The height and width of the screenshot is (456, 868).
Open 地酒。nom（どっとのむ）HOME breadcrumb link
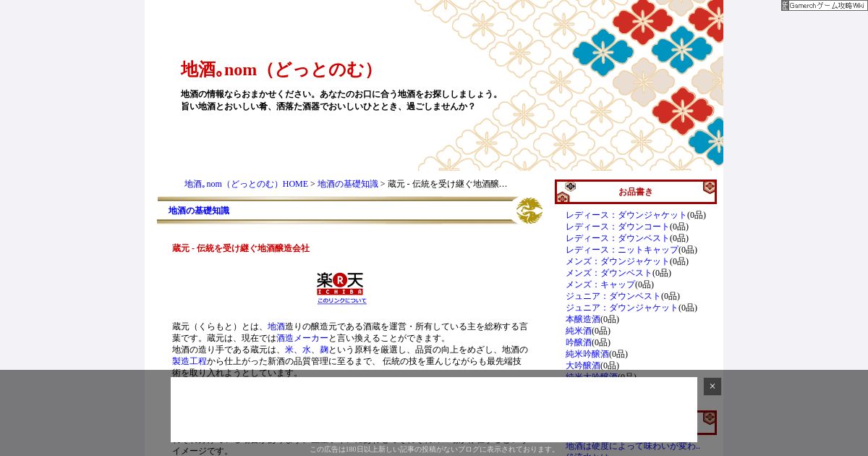[x=246, y=184]
